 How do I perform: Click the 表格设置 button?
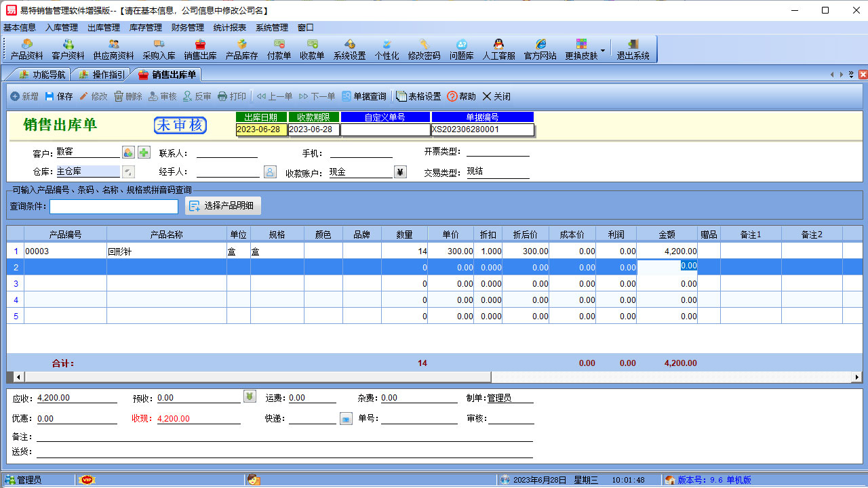[418, 97]
